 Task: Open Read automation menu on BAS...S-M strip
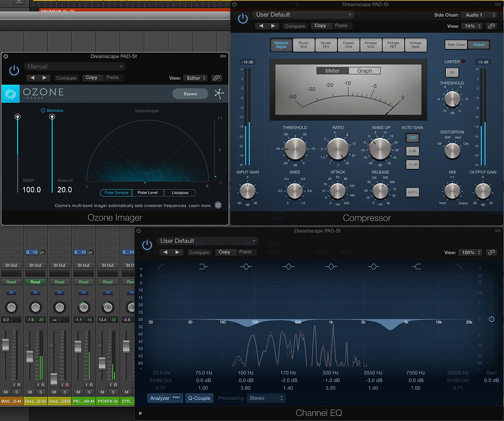11,282
